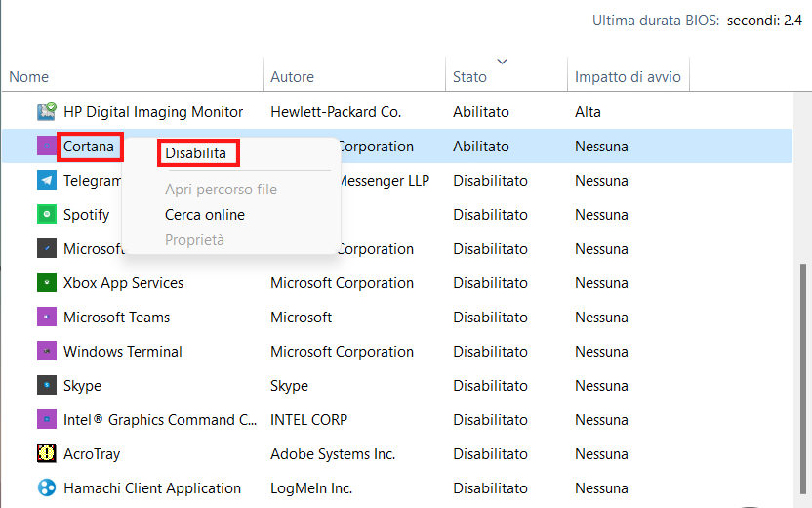
Task: Click the HP Digital Imaging Monitor icon
Action: coord(47,112)
